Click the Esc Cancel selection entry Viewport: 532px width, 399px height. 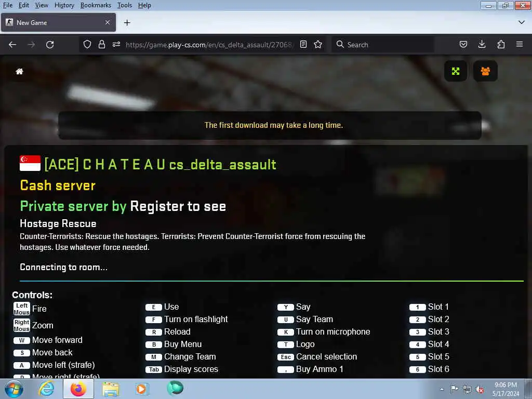[317, 357]
